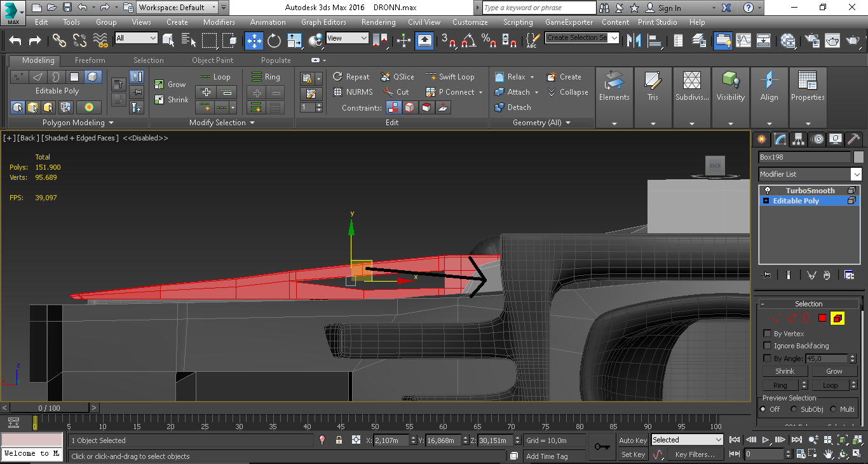The width and height of the screenshot is (868, 464).
Task: Select the Move transform tool
Action: (254, 41)
